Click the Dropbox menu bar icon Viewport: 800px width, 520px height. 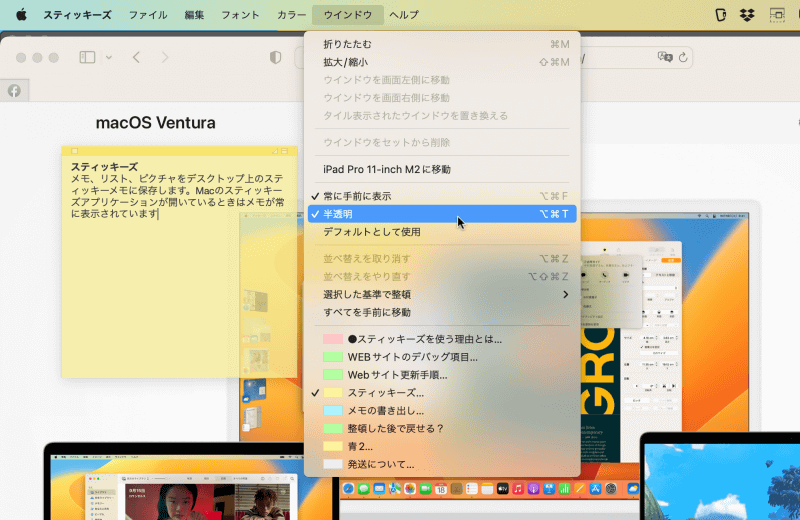click(747, 15)
